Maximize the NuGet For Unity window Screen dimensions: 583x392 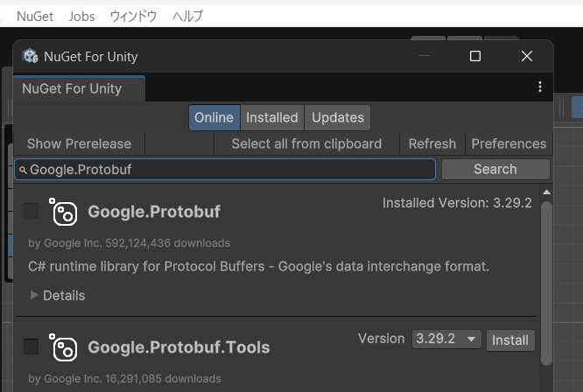pos(475,56)
